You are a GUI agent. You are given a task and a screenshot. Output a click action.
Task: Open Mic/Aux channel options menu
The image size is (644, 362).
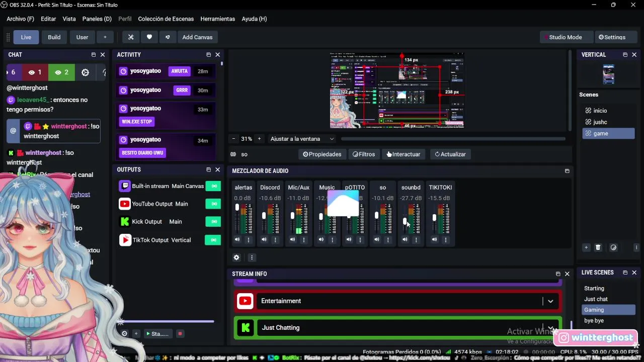303,240
